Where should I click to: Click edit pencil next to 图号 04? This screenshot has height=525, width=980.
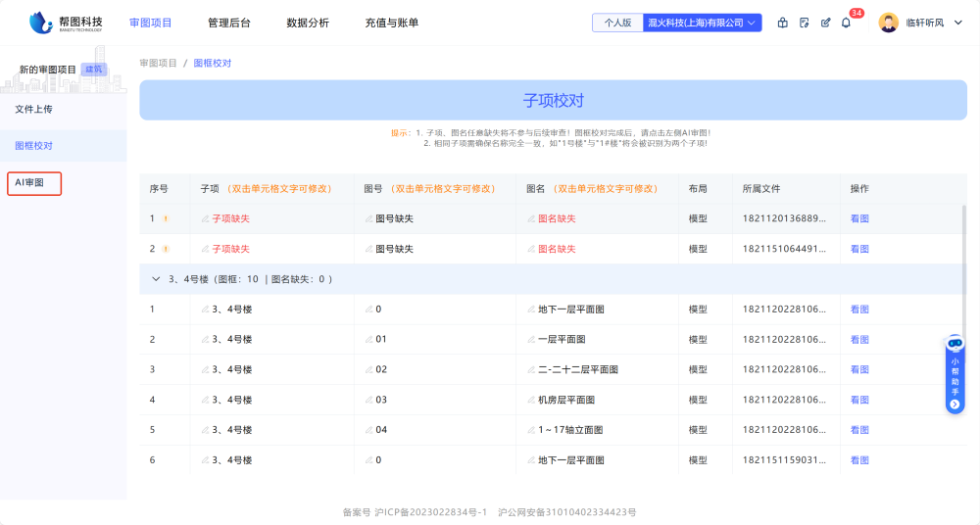pos(368,430)
